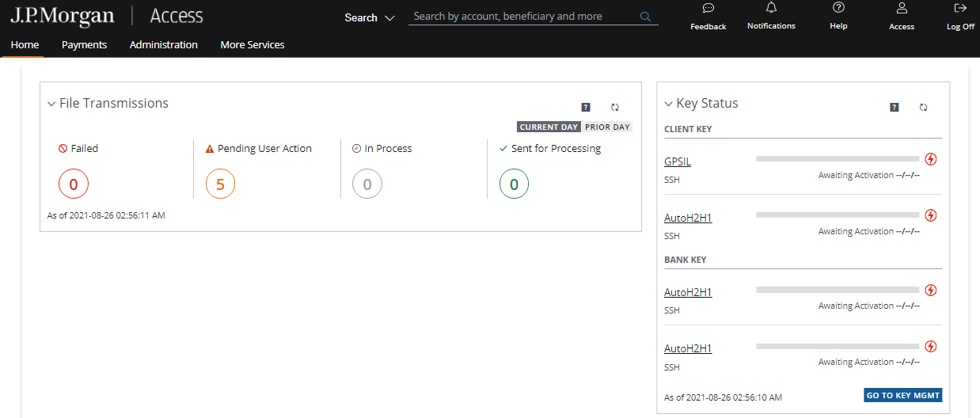Viewport: 980px width, 418px height.
Task: Click the Feedback speech bubble icon
Action: [x=708, y=9]
